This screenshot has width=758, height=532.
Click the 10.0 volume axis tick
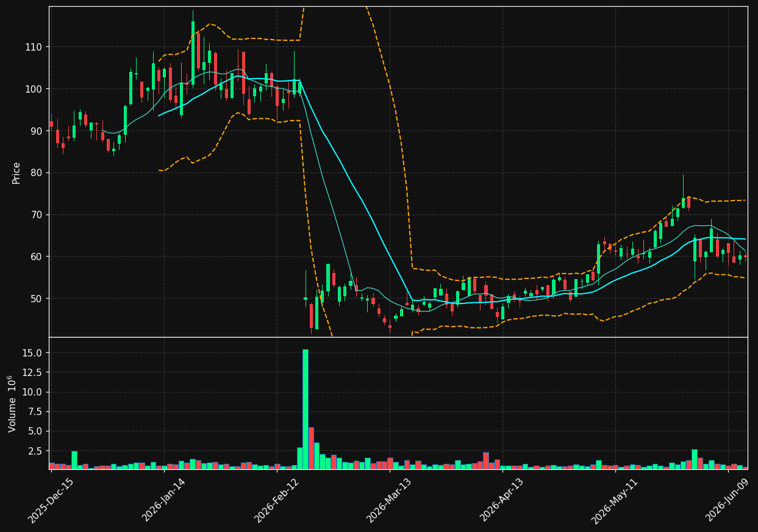pos(33,392)
